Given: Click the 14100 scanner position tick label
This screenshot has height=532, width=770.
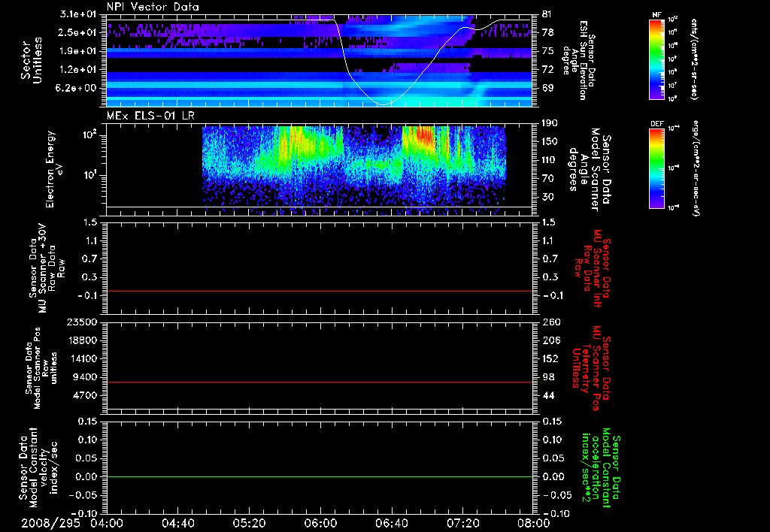Looking at the screenshot, I should click(81, 358).
